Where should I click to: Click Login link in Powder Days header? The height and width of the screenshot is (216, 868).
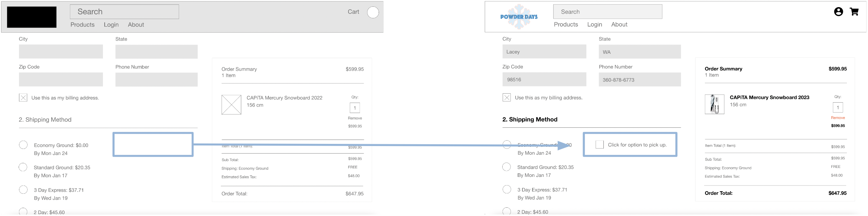(594, 24)
